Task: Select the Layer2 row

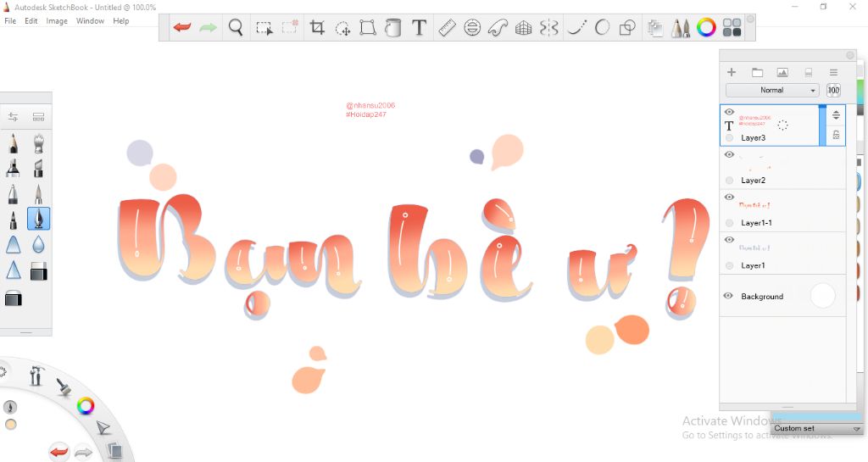Action: pos(782,168)
